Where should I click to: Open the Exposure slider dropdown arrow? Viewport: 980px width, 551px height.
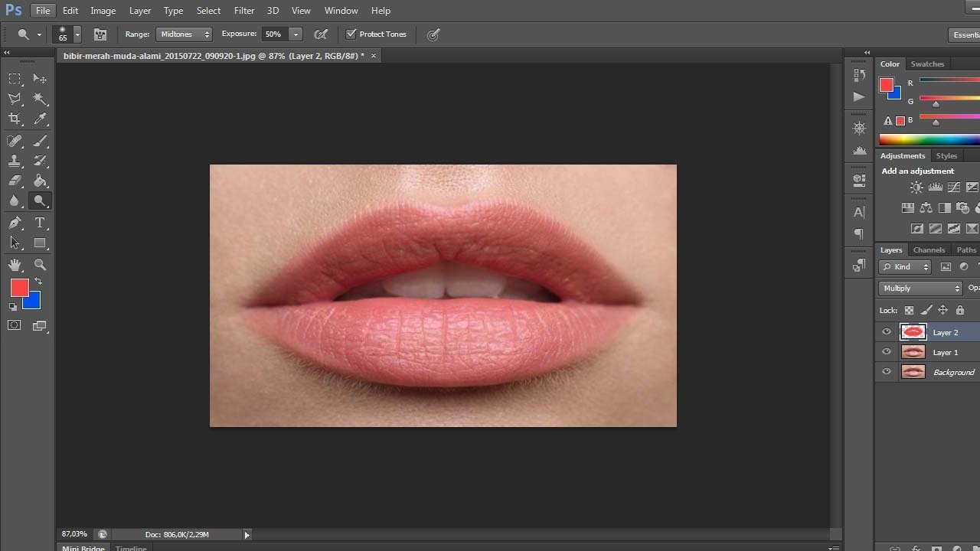296,34
